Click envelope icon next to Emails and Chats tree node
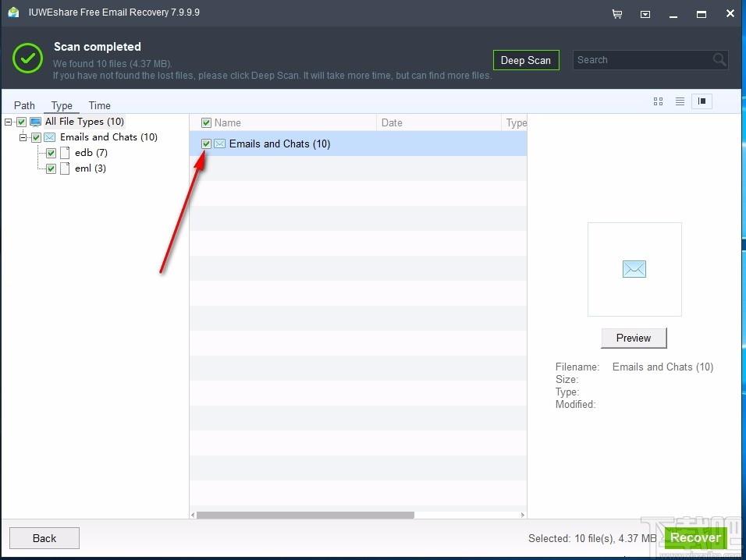Image resolution: width=746 pixels, height=560 pixels. [49, 137]
